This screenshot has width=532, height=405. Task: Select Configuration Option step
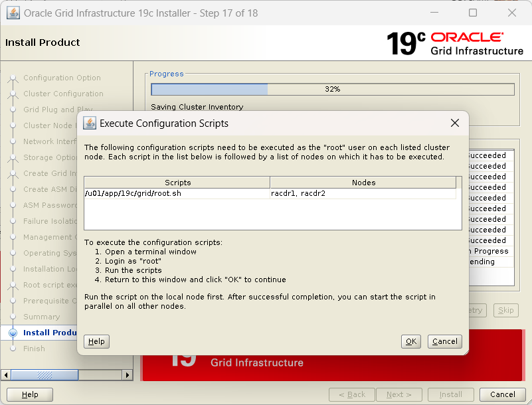(62, 78)
